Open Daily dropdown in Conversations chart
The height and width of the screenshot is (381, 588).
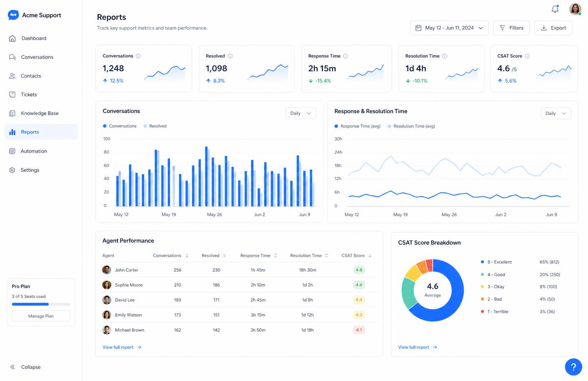pyautogui.click(x=301, y=113)
